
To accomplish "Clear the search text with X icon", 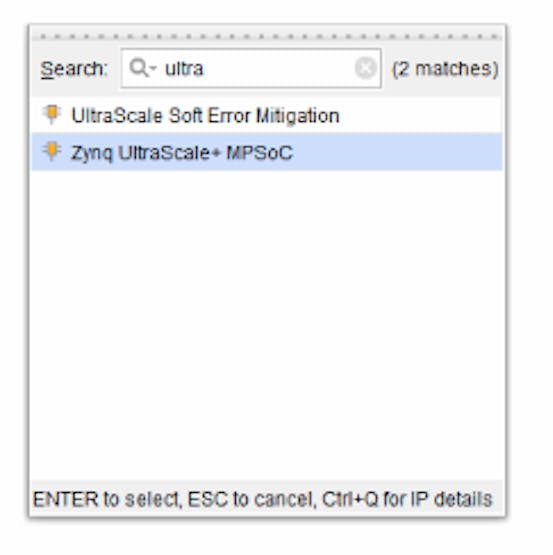I will coord(365,68).
